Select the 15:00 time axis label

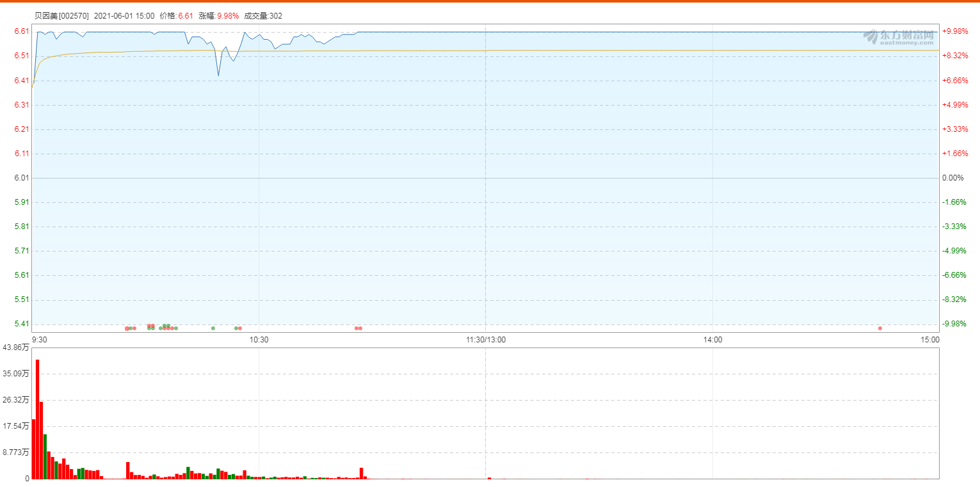pos(930,340)
